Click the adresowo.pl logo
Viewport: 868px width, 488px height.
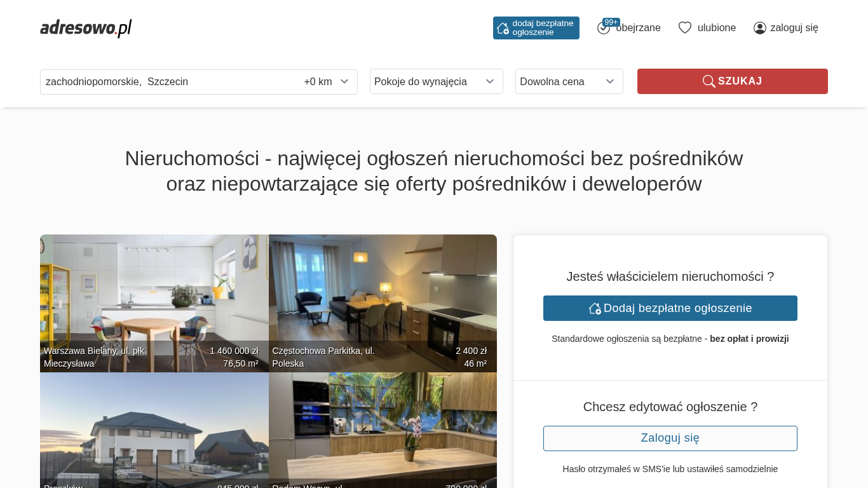(x=86, y=28)
